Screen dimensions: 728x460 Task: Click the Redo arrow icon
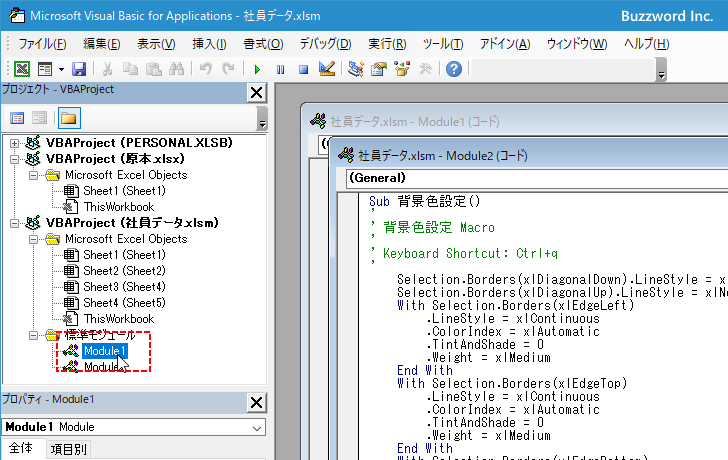(228, 69)
